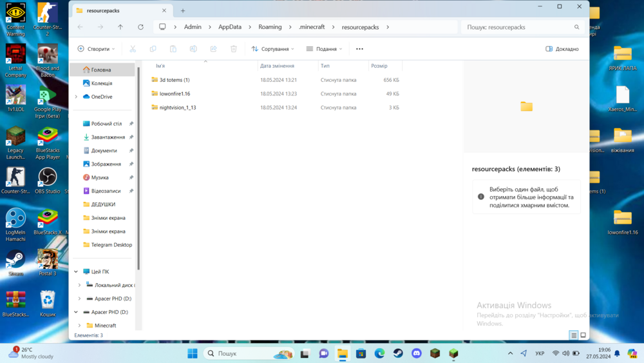Image resolution: width=644 pixels, height=363 pixels.
Task: Open Головна in the navigation pane
Action: coord(102,70)
